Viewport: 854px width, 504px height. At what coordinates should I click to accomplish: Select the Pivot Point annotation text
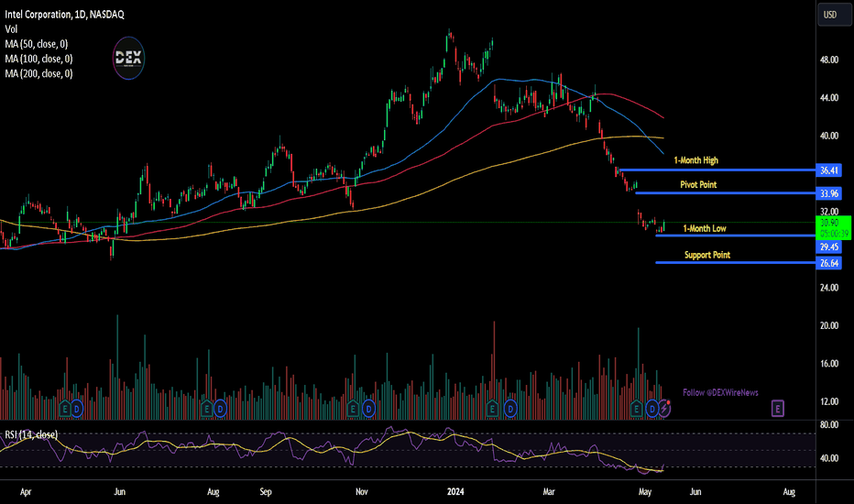click(698, 185)
